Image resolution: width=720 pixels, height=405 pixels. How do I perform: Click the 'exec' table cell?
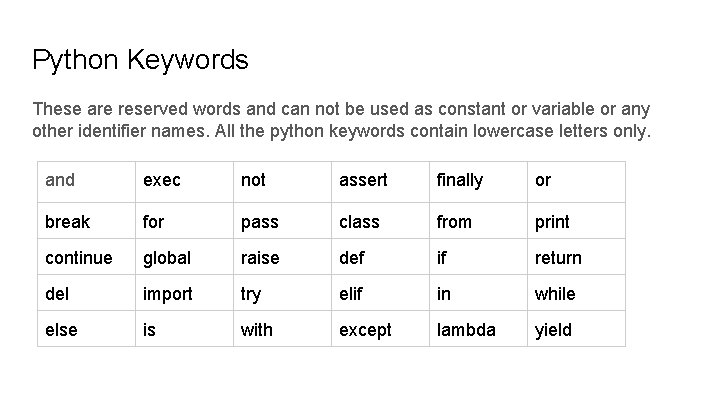[x=185, y=182]
